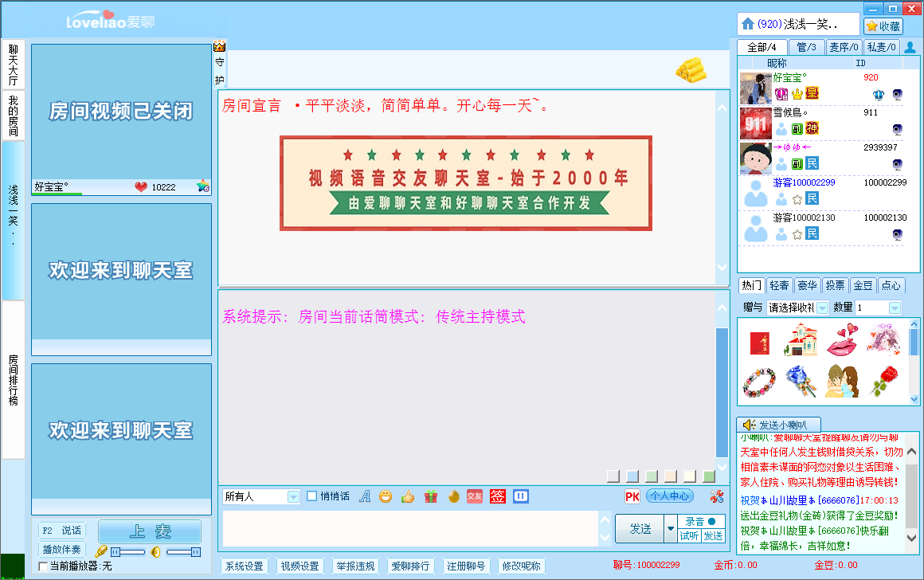Expand the 发送 button dropdown arrow
This screenshot has height=580, width=924.
pos(671,529)
